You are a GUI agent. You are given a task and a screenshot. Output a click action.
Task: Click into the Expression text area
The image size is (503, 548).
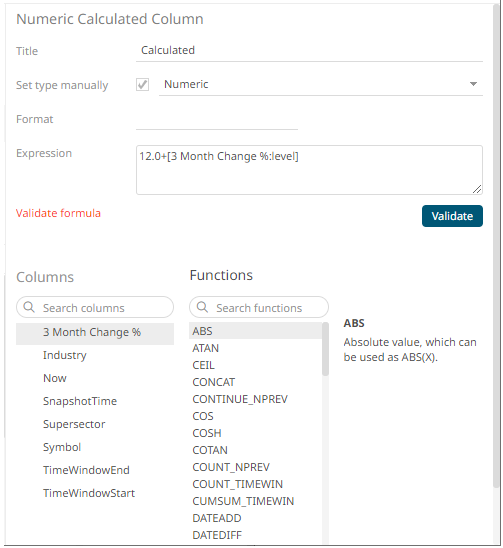(x=309, y=170)
